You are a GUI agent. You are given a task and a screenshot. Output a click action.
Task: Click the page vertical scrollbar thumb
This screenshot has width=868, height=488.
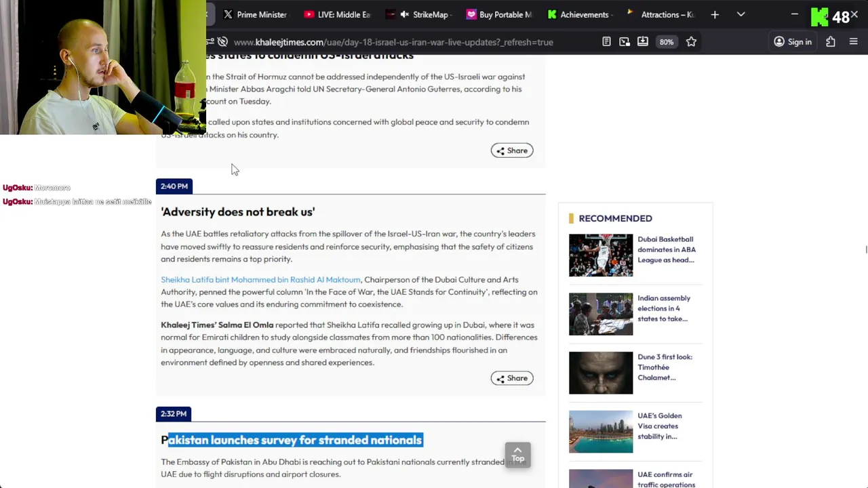[x=866, y=250]
